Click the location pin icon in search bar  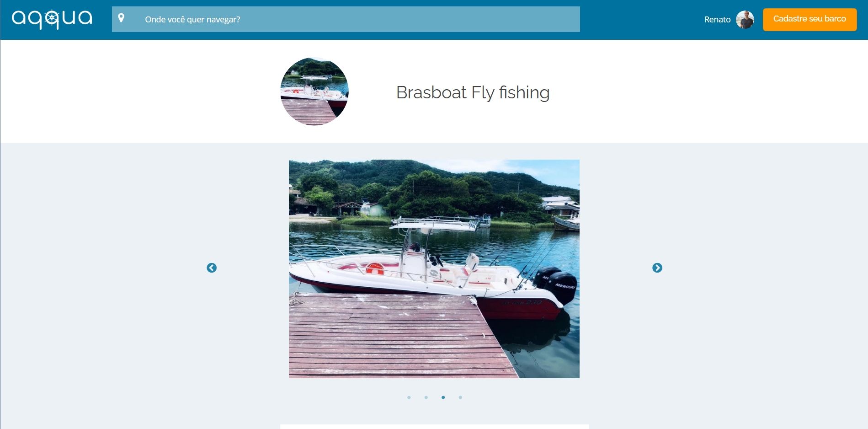tap(121, 18)
